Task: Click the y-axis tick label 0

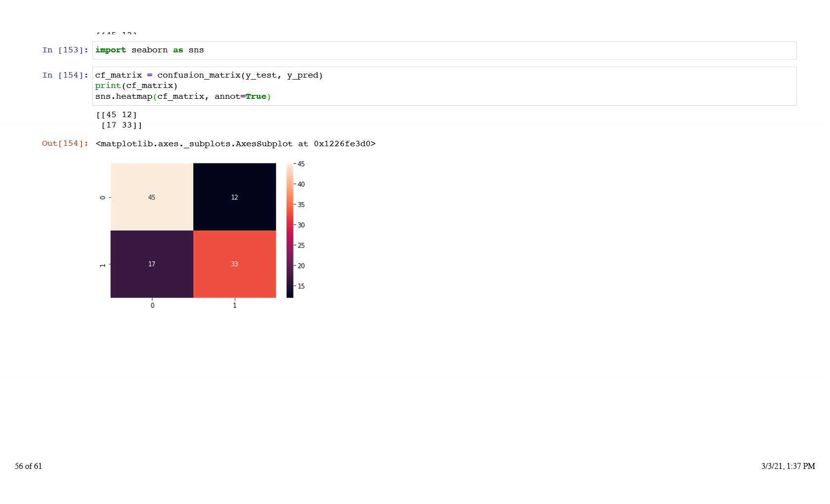Action: (103, 197)
